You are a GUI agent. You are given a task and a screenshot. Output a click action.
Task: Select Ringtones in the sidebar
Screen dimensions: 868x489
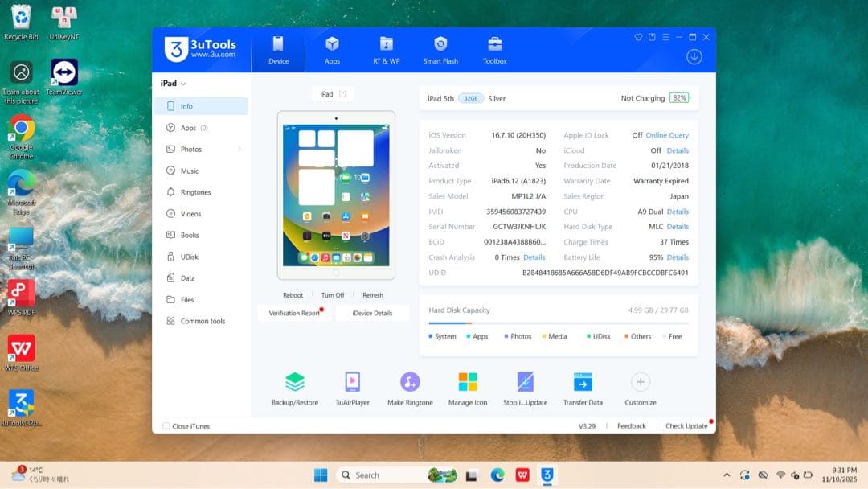(x=195, y=192)
